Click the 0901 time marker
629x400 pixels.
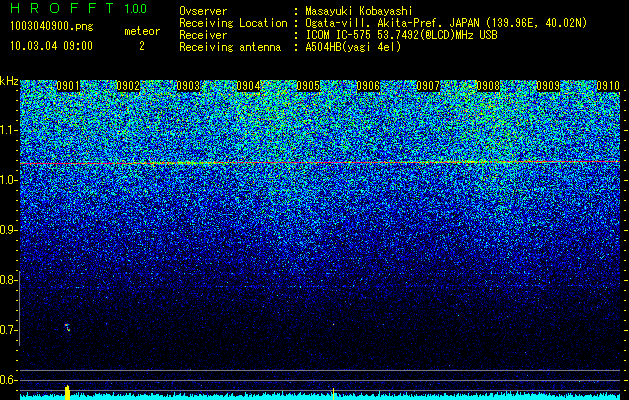[x=68, y=86]
